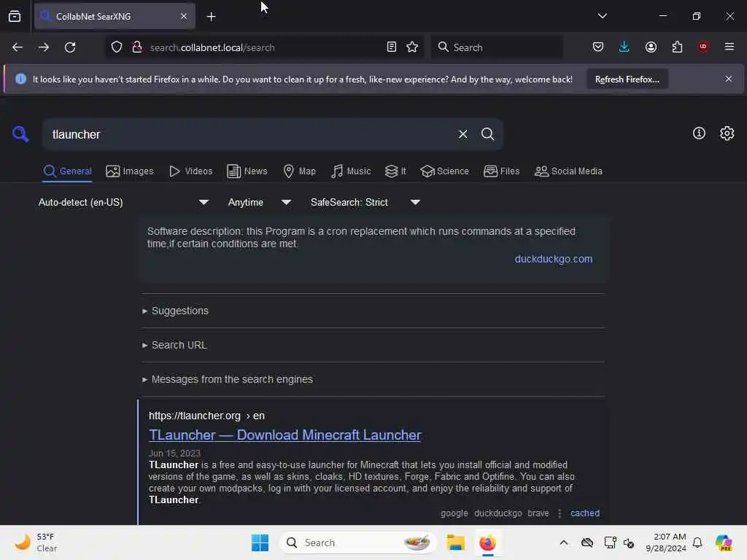Open Windows notification bell
The height and width of the screenshot is (560, 747).
tap(697, 542)
